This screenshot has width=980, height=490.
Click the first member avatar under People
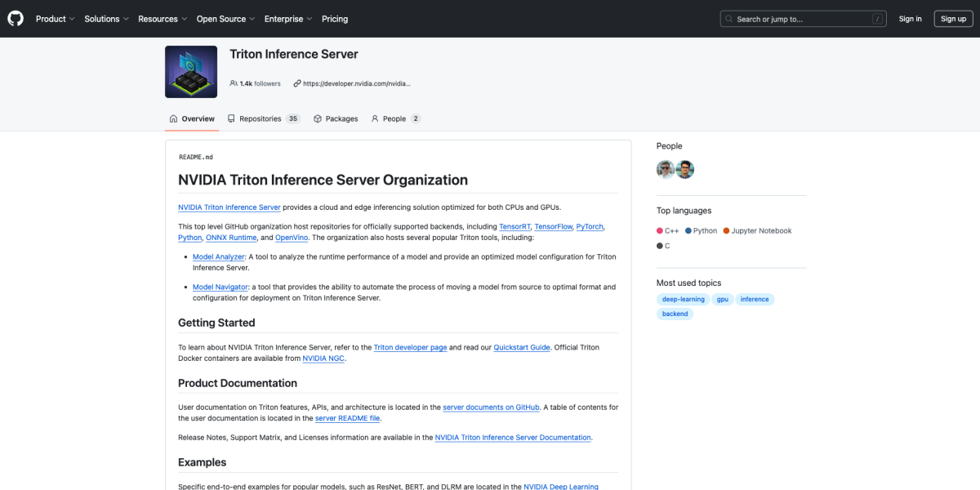pos(666,169)
